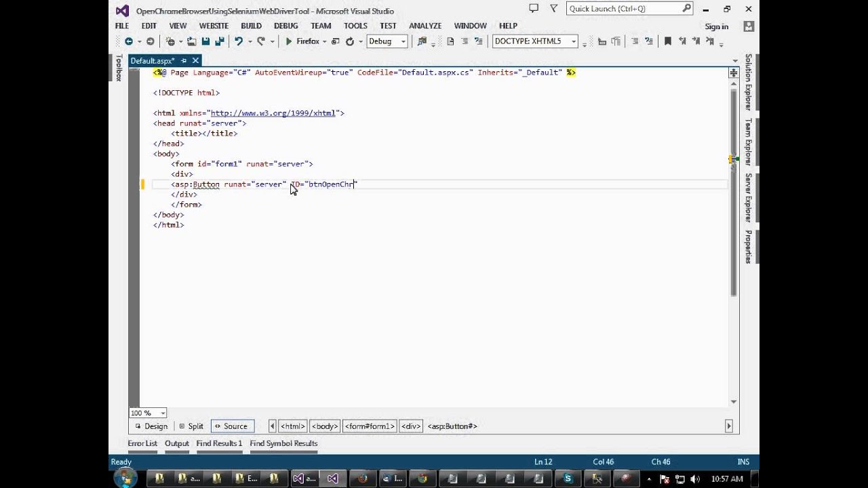Open the Solution Explorer side panel

point(749,82)
